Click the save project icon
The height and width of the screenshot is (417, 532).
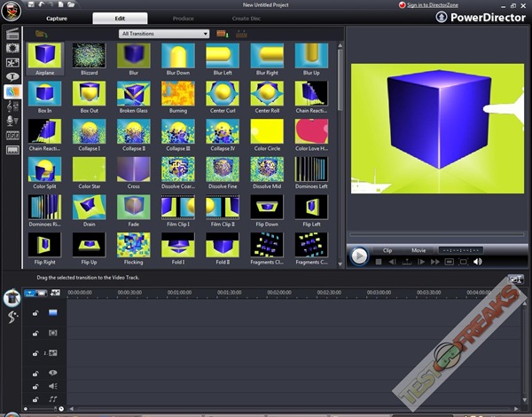[x=30, y=5]
